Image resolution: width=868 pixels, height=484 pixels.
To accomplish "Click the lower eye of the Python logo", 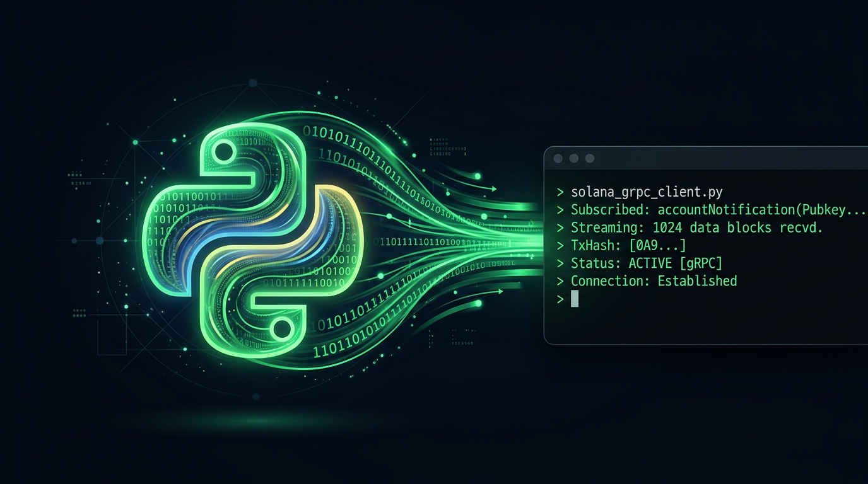I will point(281,328).
